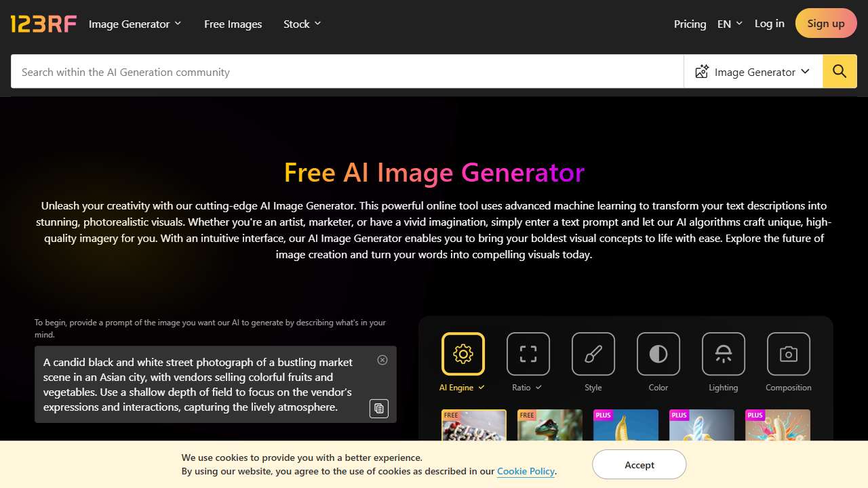This screenshot has height=488, width=868.
Task: Click the yellow search magnifier button
Action: pos(840,72)
